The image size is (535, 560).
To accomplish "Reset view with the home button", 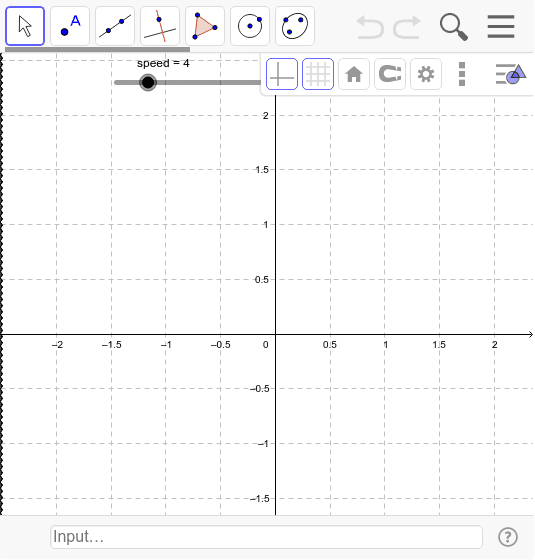I will pyautogui.click(x=354, y=74).
